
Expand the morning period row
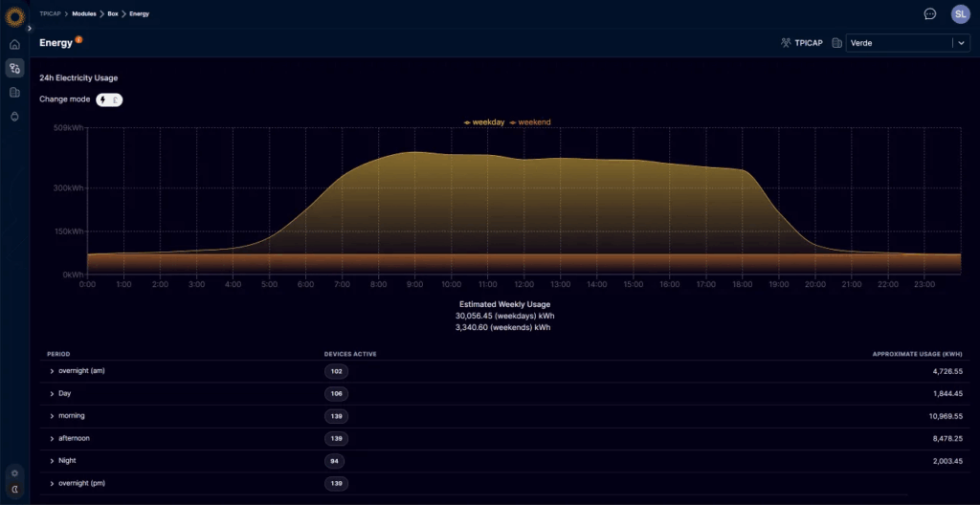tap(53, 416)
